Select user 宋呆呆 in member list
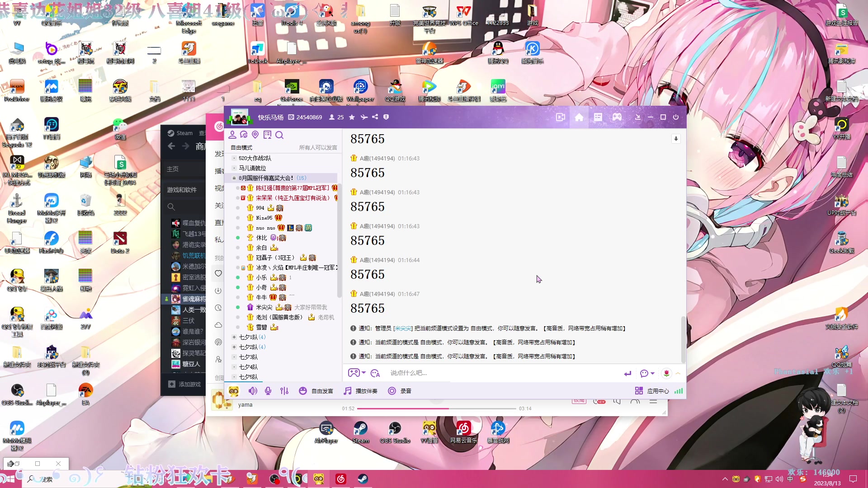The height and width of the screenshot is (488, 868). point(292,198)
